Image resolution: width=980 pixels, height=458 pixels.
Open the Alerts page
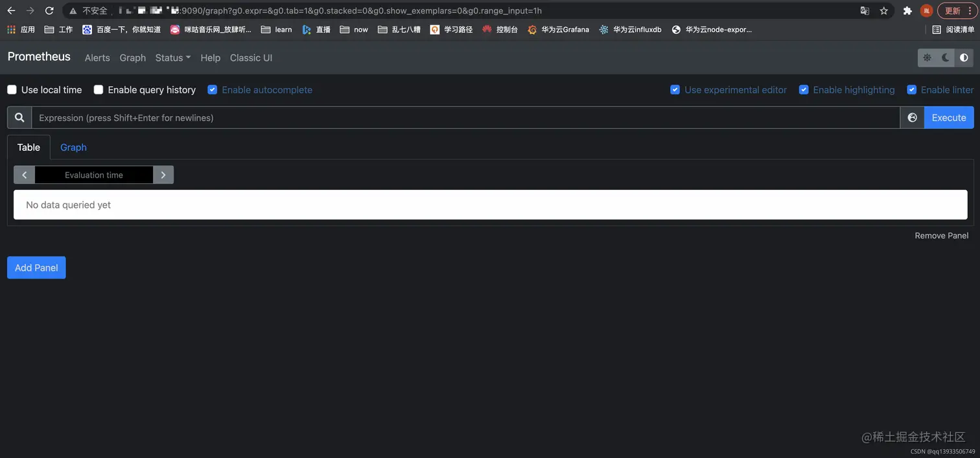(x=97, y=58)
